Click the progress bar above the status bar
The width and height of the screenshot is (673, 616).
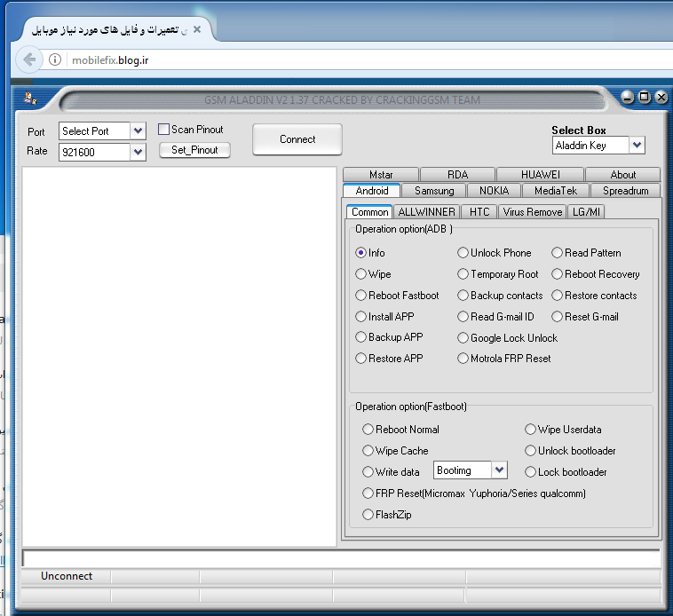click(341, 558)
